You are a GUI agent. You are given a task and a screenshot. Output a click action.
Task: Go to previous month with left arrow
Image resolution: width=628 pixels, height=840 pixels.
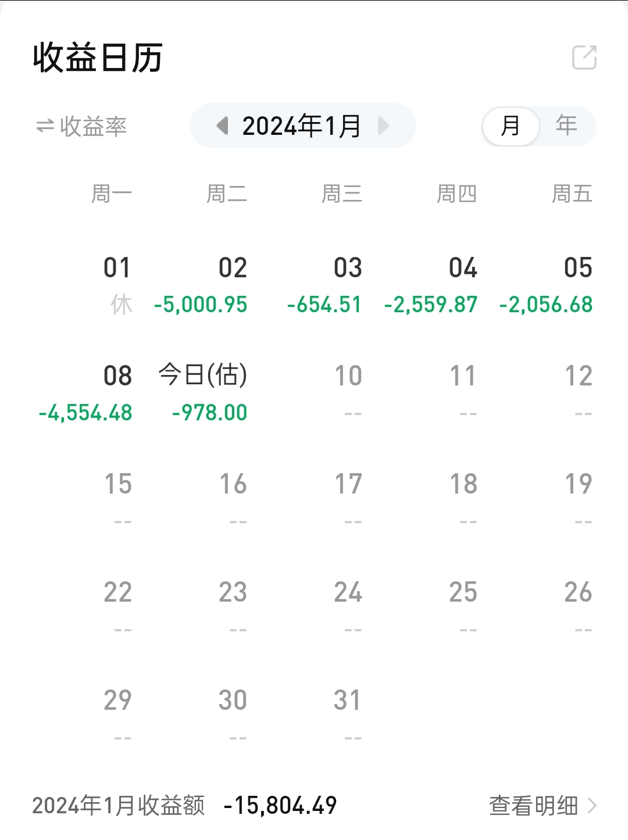pyautogui.click(x=222, y=126)
